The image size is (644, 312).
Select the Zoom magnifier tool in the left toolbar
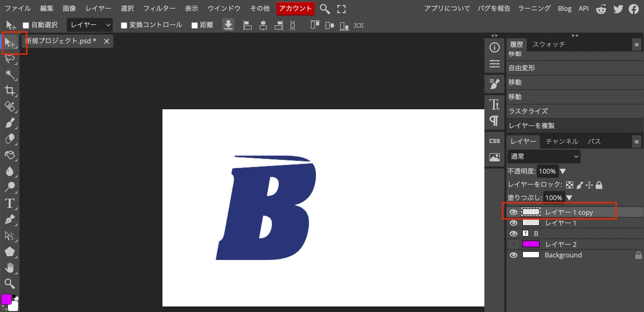(x=9, y=284)
